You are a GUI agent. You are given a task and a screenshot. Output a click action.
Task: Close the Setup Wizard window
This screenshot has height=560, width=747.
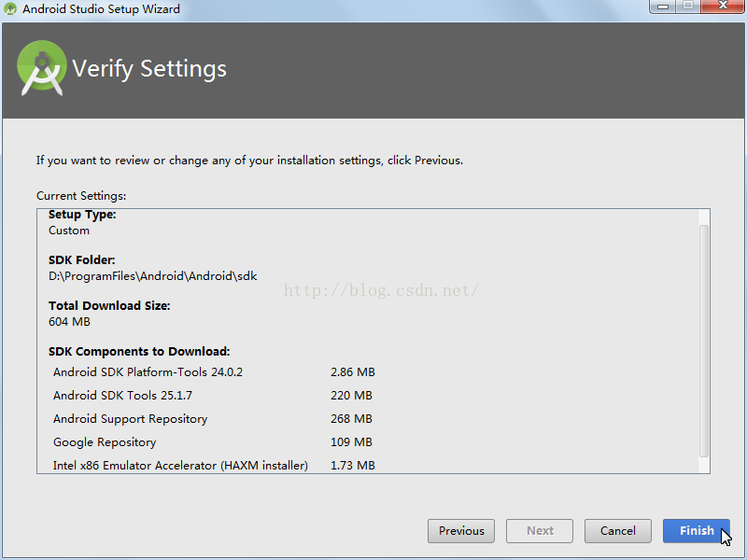click(x=723, y=7)
